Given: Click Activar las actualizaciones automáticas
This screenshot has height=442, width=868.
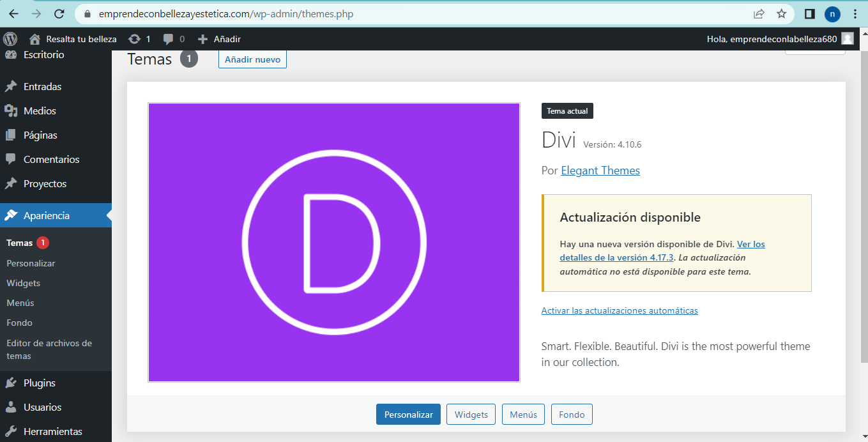Looking at the screenshot, I should pyautogui.click(x=620, y=310).
